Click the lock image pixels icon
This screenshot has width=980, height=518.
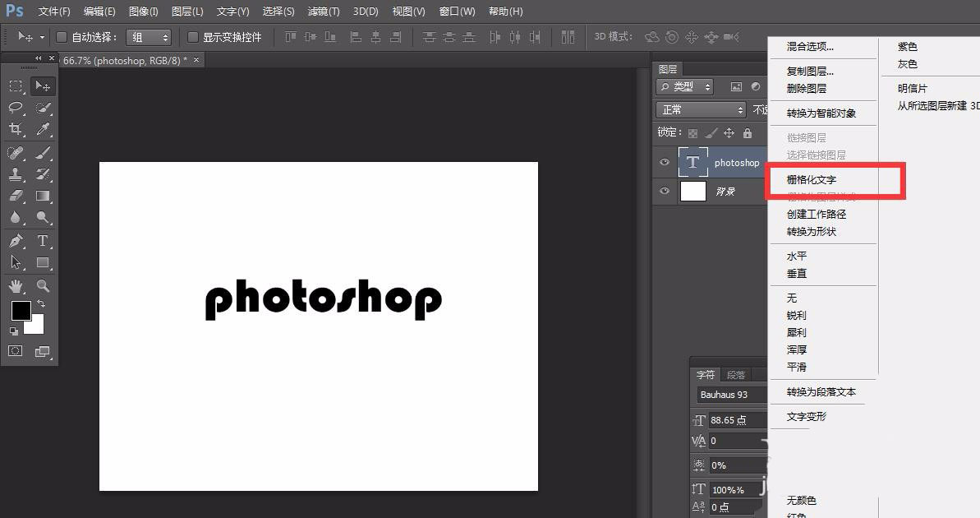click(711, 132)
